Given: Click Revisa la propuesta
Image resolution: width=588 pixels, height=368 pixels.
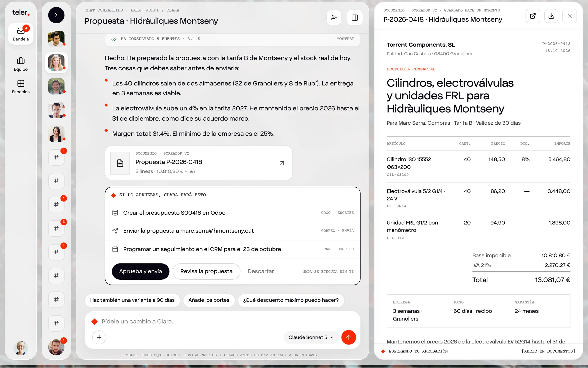Looking at the screenshot, I should pos(207,271).
